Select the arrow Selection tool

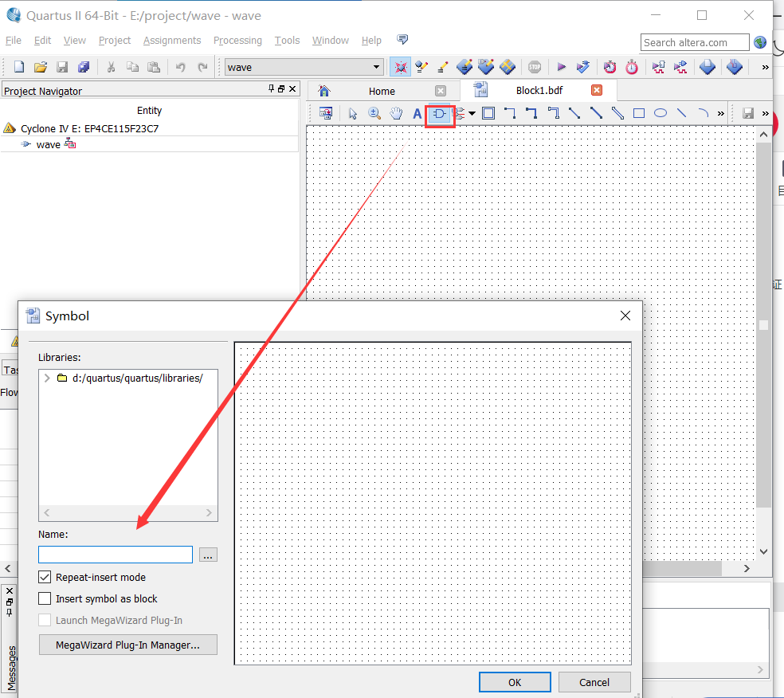pyautogui.click(x=353, y=113)
